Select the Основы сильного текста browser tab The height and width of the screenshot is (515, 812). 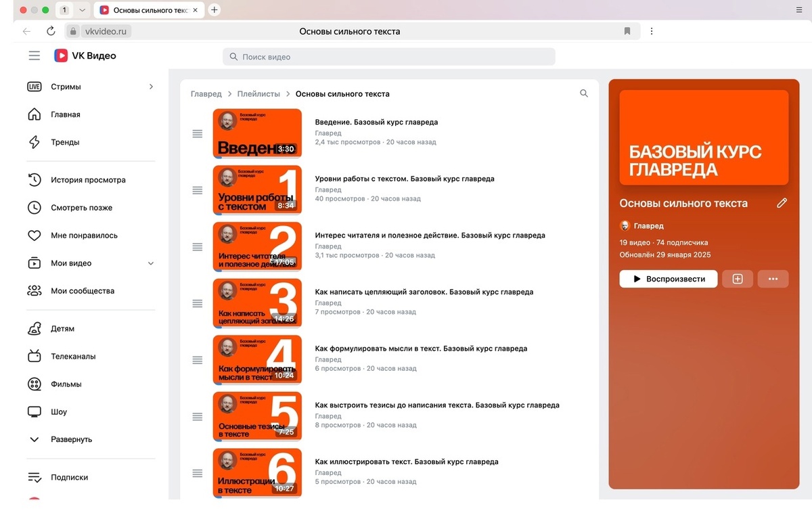(x=149, y=10)
